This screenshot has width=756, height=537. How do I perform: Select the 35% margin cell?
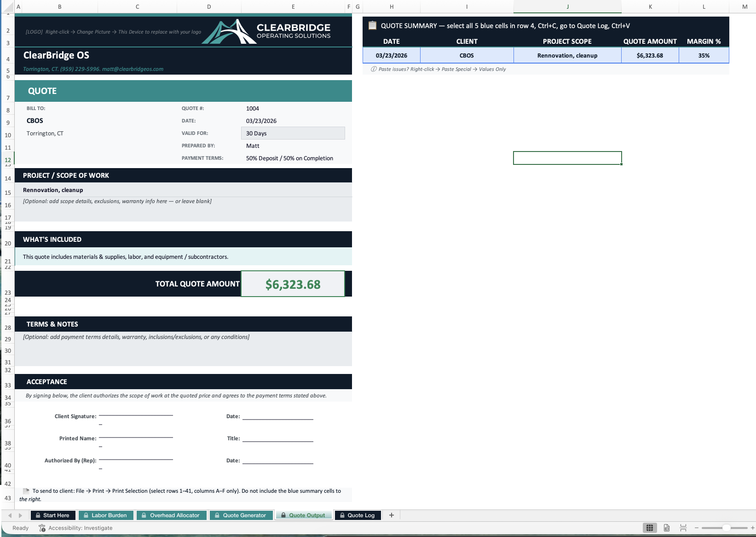coord(704,55)
